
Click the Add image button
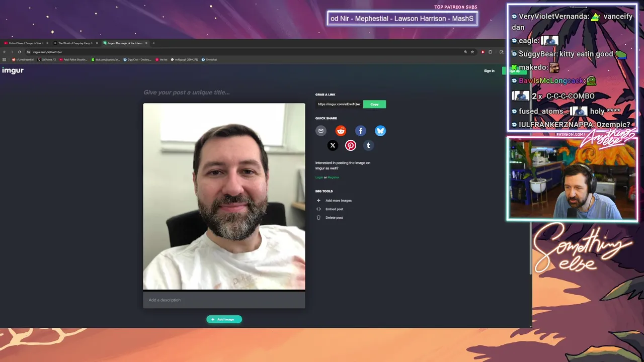(x=224, y=319)
